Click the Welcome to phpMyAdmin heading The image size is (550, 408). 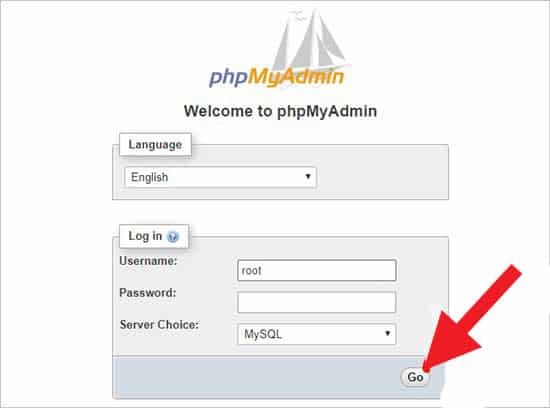280,111
